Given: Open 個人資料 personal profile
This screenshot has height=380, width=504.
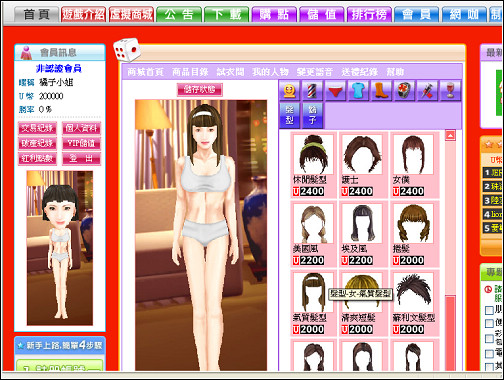Looking at the screenshot, I should (x=81, y=128).
